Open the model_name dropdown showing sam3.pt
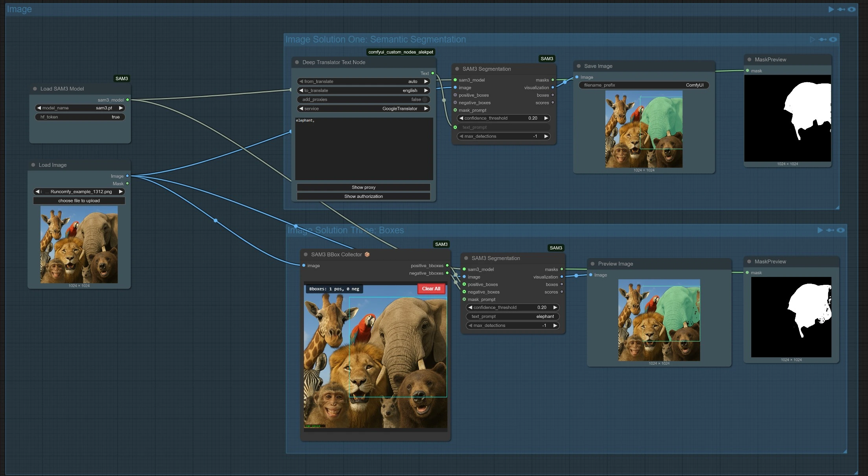The width and height of the screenshot is (868, 476). coord(80,108)
